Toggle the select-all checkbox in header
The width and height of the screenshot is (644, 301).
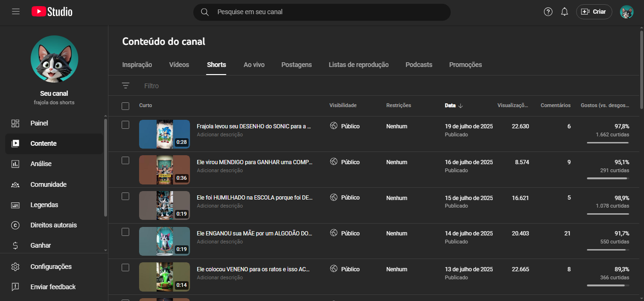pyautogui.click(x=125, y=106)
